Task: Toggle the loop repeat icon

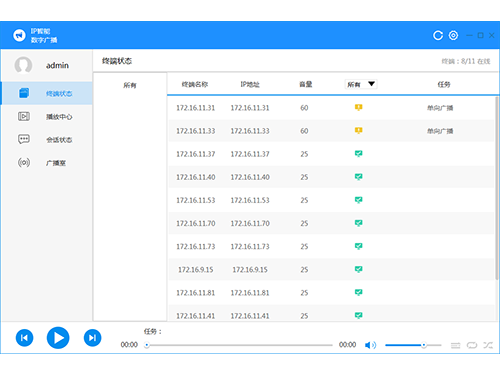Action: coord(472,345)
